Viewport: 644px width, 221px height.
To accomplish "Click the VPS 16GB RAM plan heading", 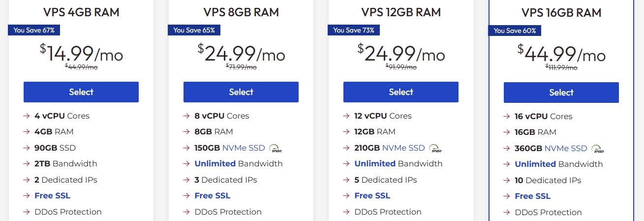I will point(561,12).
